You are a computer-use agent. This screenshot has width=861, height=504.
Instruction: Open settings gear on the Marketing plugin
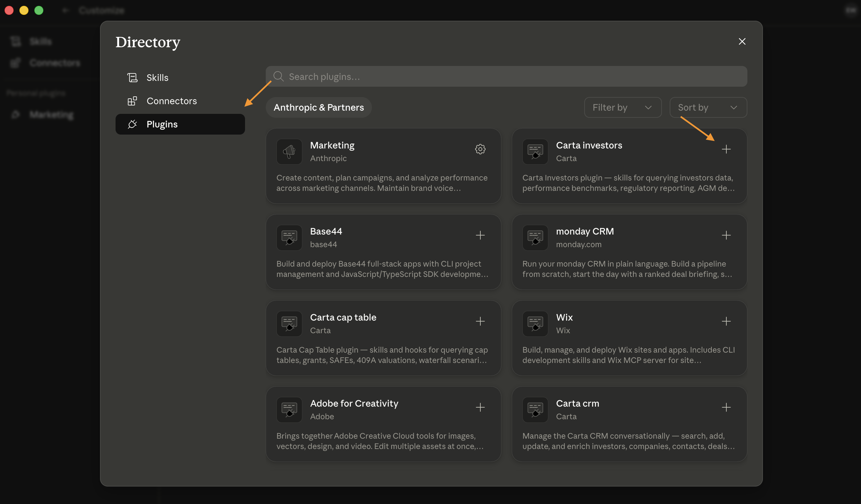[x=480, y=149]
